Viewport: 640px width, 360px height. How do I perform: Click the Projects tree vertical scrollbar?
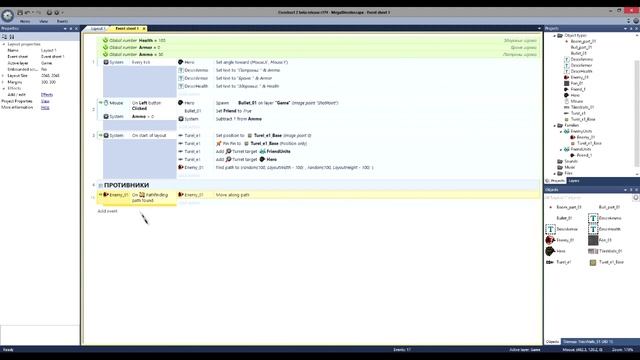pyautogui.click(x=637, y=112)
